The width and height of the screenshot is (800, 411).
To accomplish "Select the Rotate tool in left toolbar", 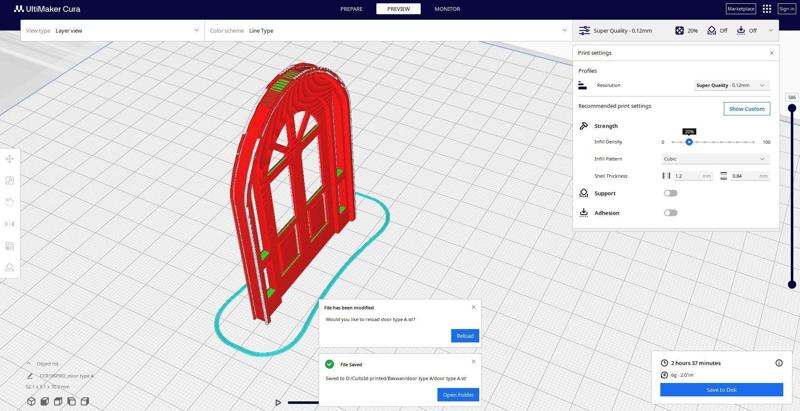I will click(x=10, y=202).
